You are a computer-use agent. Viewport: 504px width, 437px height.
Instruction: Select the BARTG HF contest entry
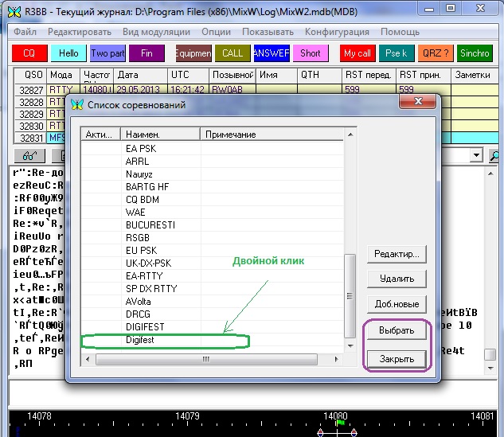tap(147, 186)
